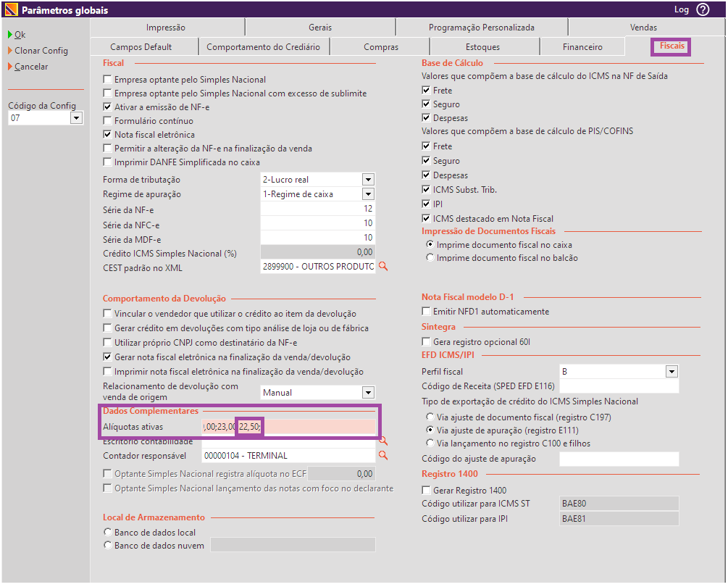
Task: Open the Campos Default tab
Action: [x=141, y=47]
